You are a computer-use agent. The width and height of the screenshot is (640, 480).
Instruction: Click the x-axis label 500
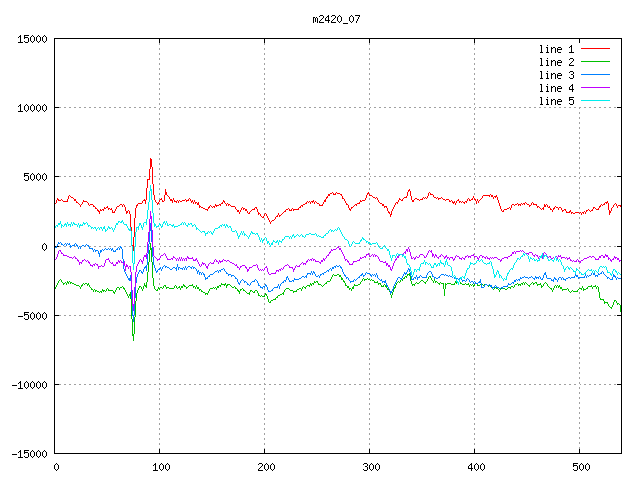pyautogui.click(x=581, y=467)
